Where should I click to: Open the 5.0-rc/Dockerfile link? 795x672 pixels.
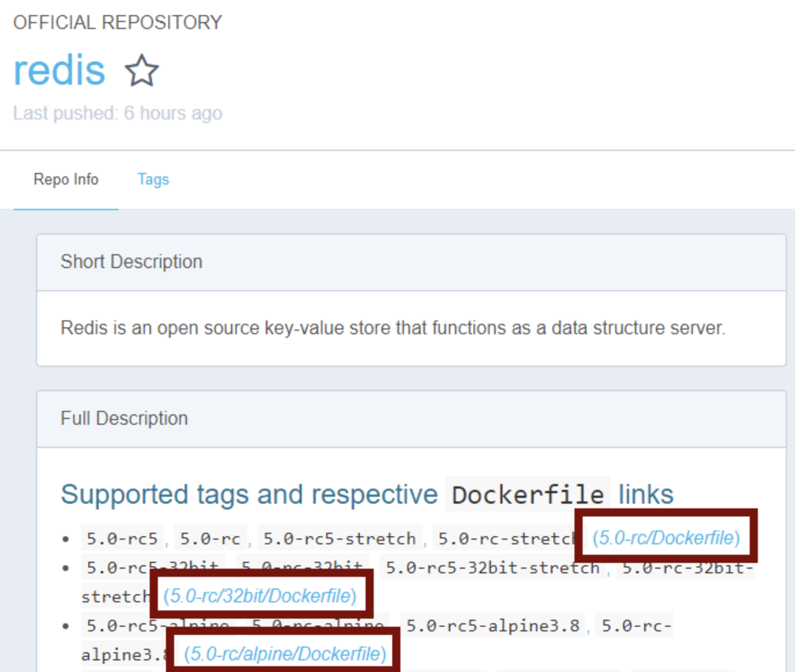[x=666, y=538]
